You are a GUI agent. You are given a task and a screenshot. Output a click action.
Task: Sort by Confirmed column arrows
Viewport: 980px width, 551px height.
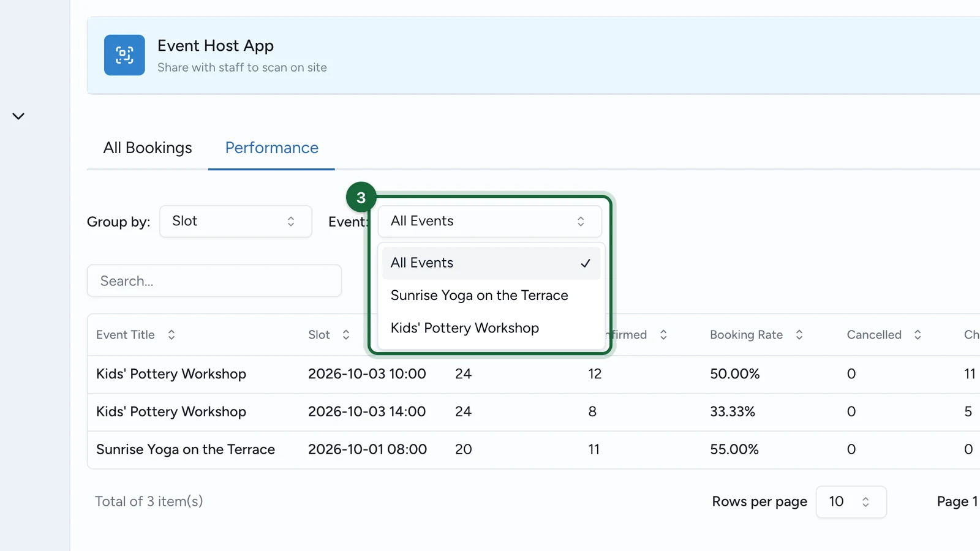point(663,335)
